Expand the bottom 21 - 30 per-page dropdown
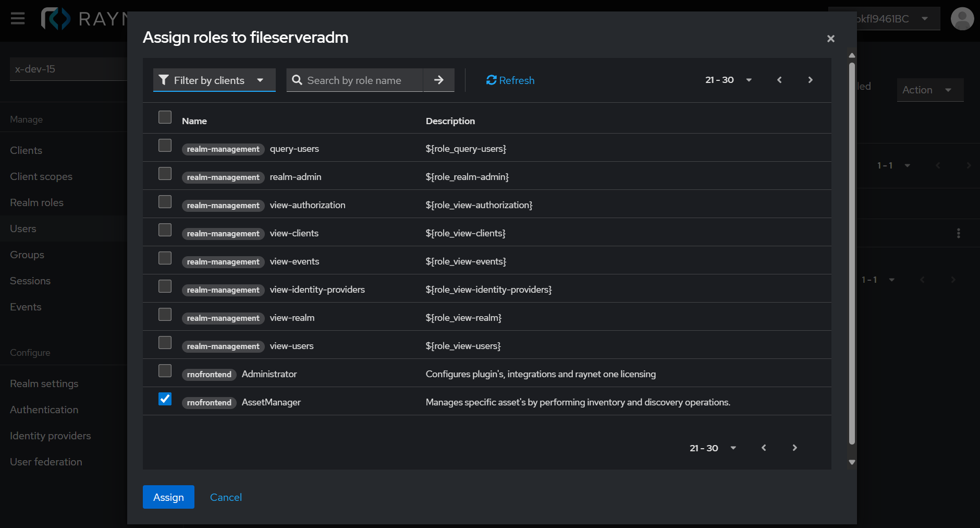The width and height of the screenshot is (980, 528). coord(713,448)
